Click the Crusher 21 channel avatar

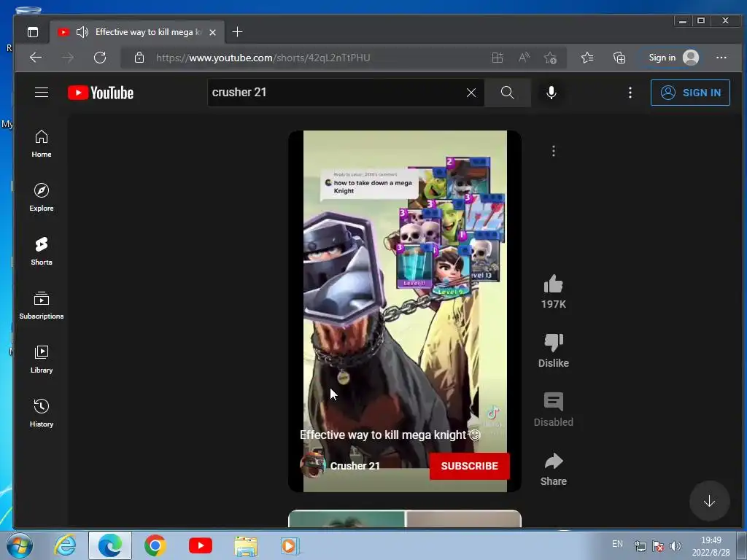(312, 464)
